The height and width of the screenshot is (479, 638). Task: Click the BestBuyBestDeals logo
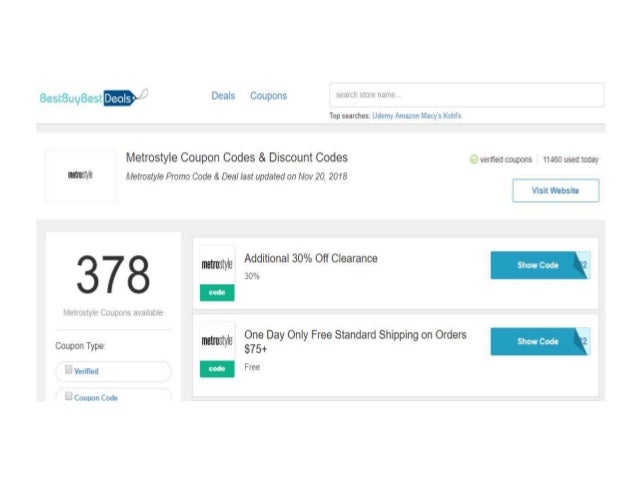coord(93,97)
